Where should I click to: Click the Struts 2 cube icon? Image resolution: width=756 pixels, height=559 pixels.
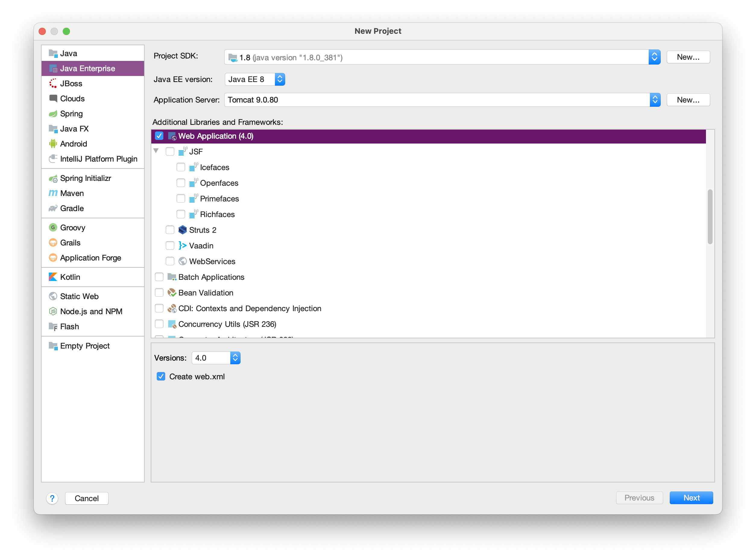tap(182, 230)
